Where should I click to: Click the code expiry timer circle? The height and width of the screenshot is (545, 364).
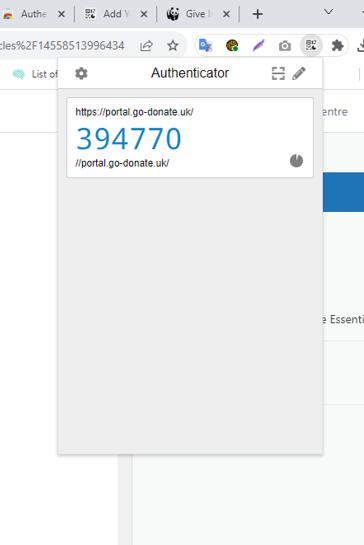click(296, 161)
